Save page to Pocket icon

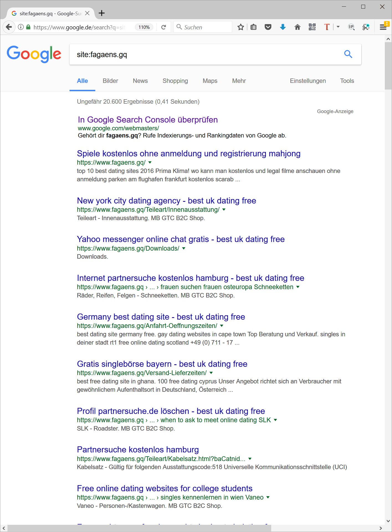pyautogui.click(x=268, y=27)
